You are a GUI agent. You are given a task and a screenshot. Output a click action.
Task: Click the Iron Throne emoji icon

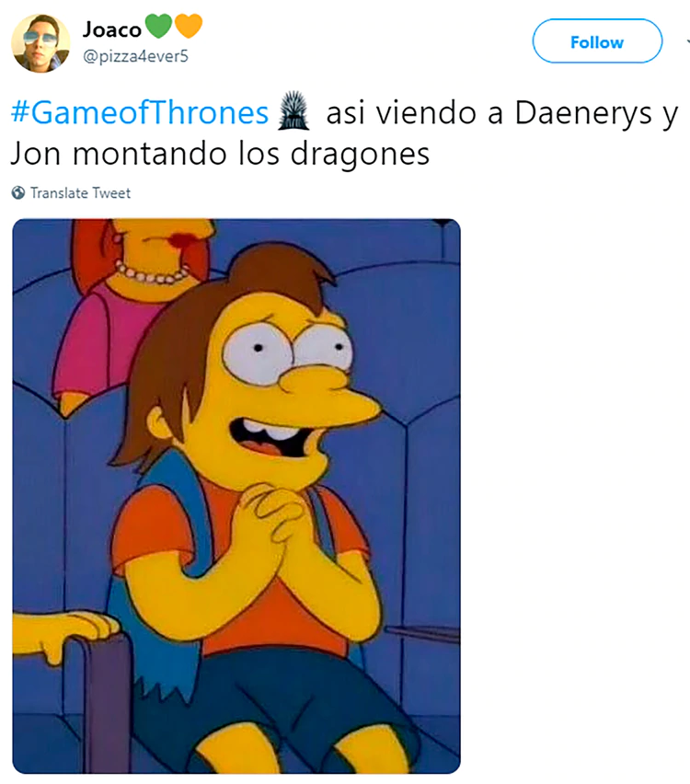[x=293, y=110]
